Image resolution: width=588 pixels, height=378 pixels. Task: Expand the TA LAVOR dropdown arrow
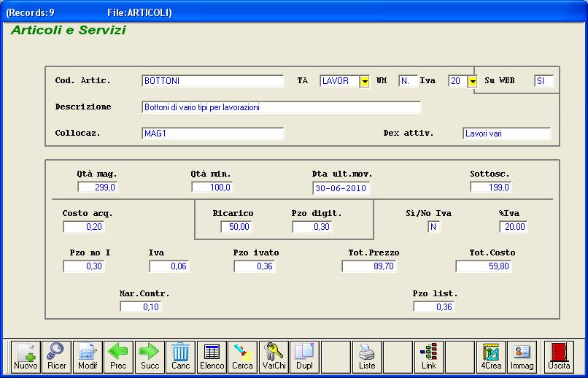click(365, 81)
